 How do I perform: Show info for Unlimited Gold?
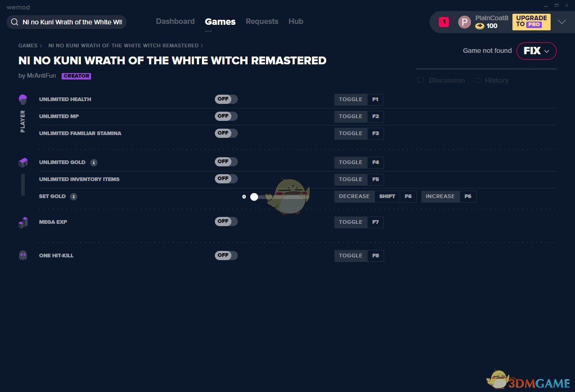(94, 163)
